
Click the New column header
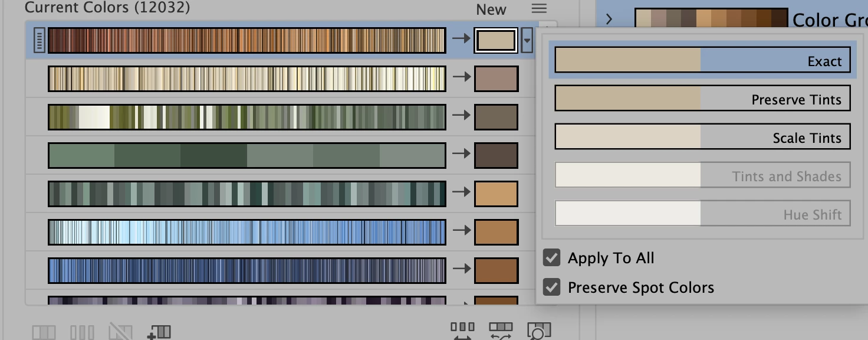[491, 9]
